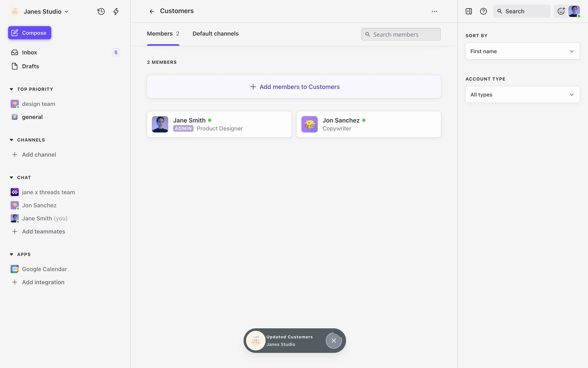Switch to the Default channels tab
The width and height of the screenshot is (588, 368).
coord(215,34)
